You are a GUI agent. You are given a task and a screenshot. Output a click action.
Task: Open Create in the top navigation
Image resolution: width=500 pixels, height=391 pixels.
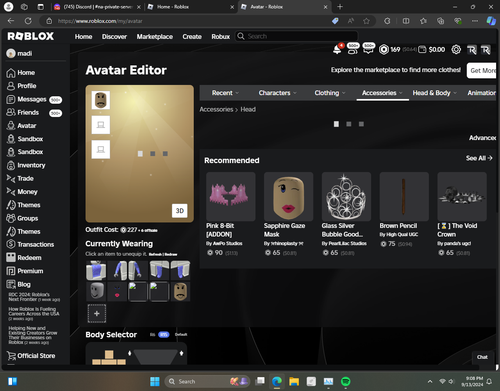click(x=192, y=36)
